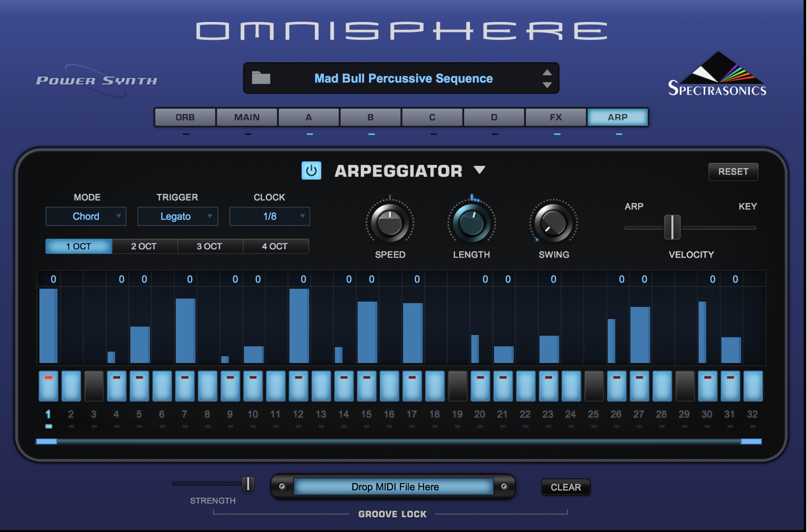Enable the disabled step 3 button
807x532 pixels.
94,386
